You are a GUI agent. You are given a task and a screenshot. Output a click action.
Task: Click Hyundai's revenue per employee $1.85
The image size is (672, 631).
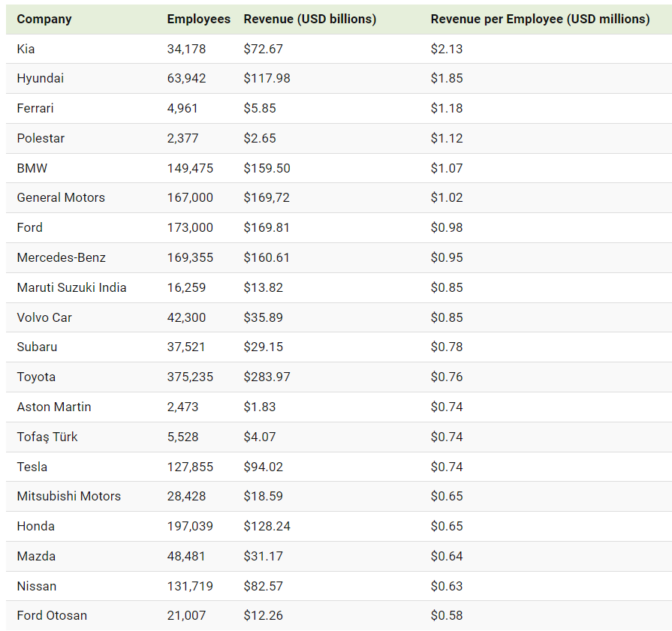(x=447, y=78)
